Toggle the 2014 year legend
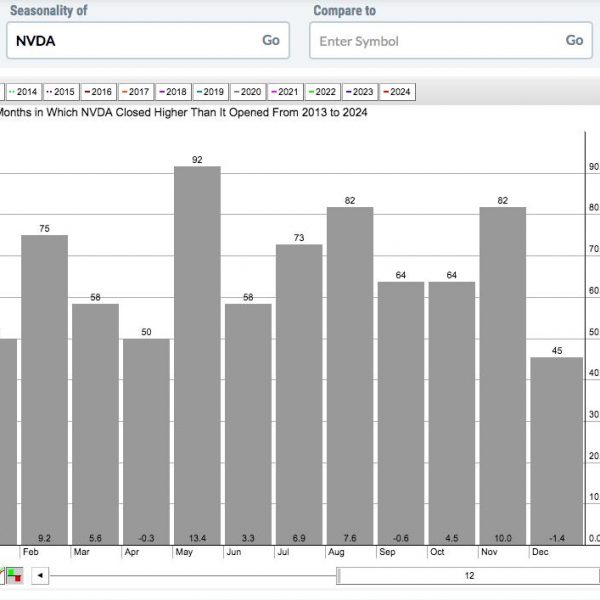The width and height of the screenshot is (600, 600). [x=24, y=92]
